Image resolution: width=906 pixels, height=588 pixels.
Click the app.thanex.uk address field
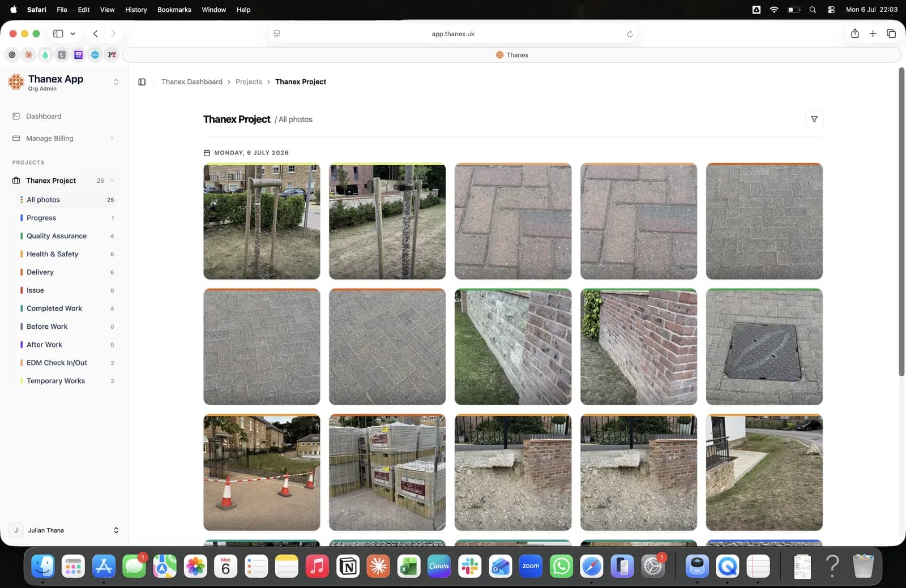tap(453, 34)
